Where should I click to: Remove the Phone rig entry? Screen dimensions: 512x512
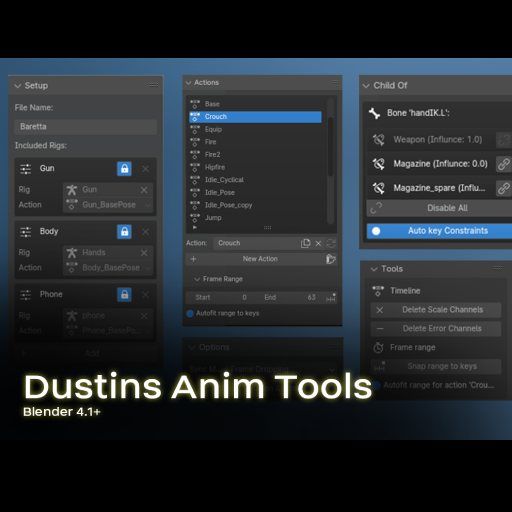(146, 295)
